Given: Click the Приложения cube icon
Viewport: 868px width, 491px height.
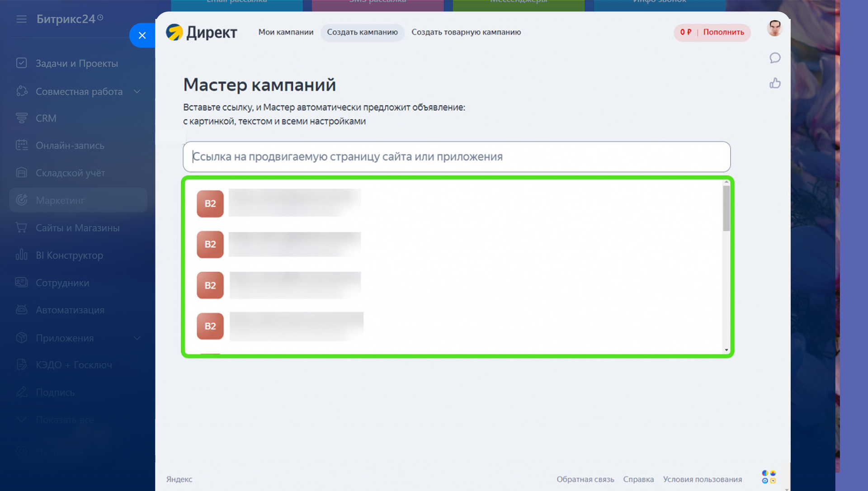Looking at the screenshot, I should coord(21,338).
